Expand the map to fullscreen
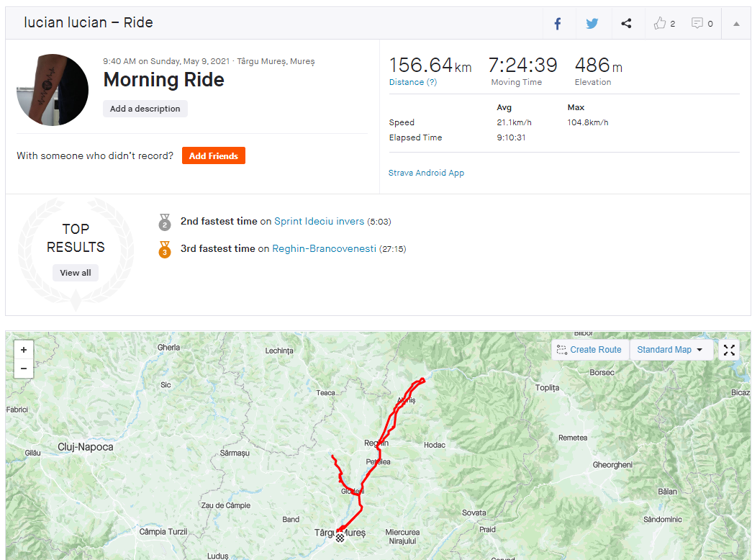The image size is (752, 560). [x=729, y=350]
